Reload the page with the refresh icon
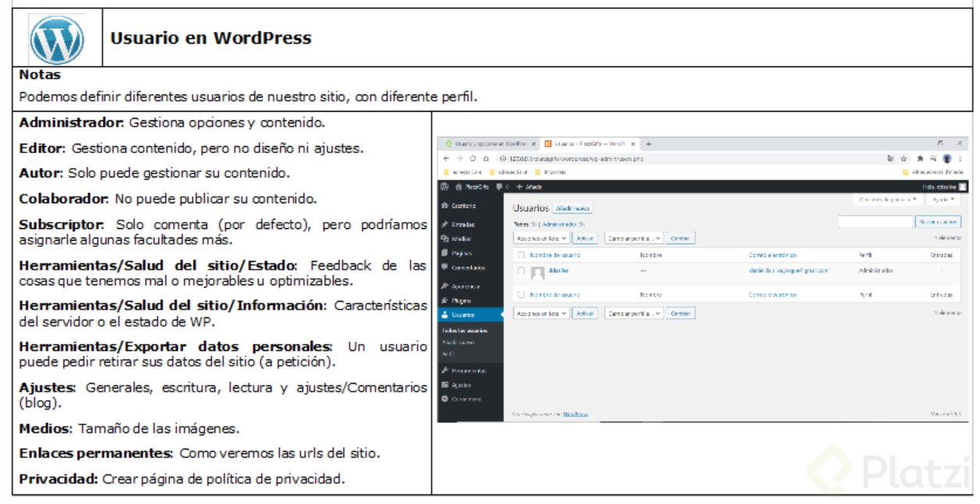Image resolution: width=980 pixels, height=504 pixels. tap(472, 159)
